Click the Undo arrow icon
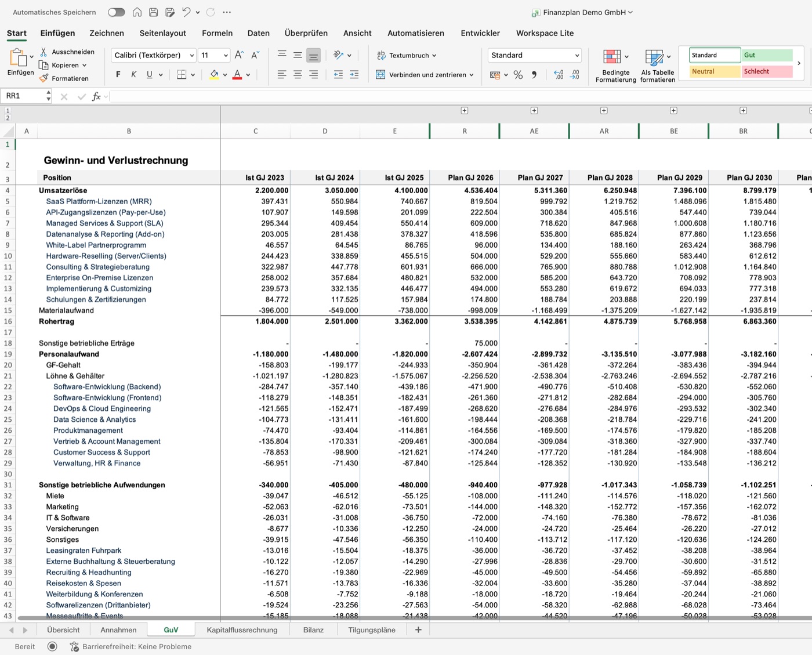The image size is (812, 655). (x=186, y=12)
